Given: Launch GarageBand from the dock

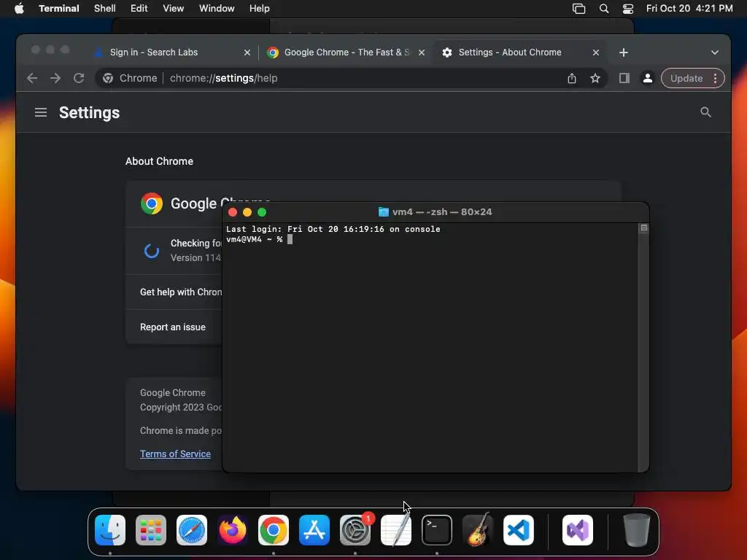Looking at the screenshot, I should (478, 530).
